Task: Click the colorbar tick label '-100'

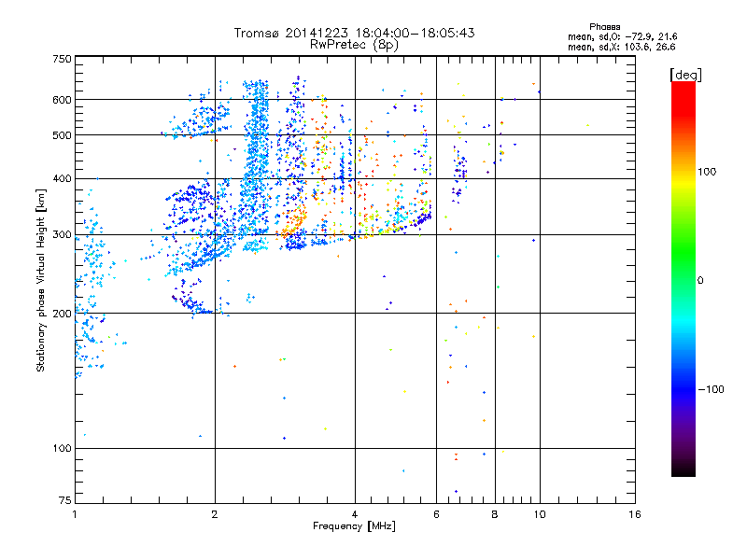Action: (x=711, y=389)
